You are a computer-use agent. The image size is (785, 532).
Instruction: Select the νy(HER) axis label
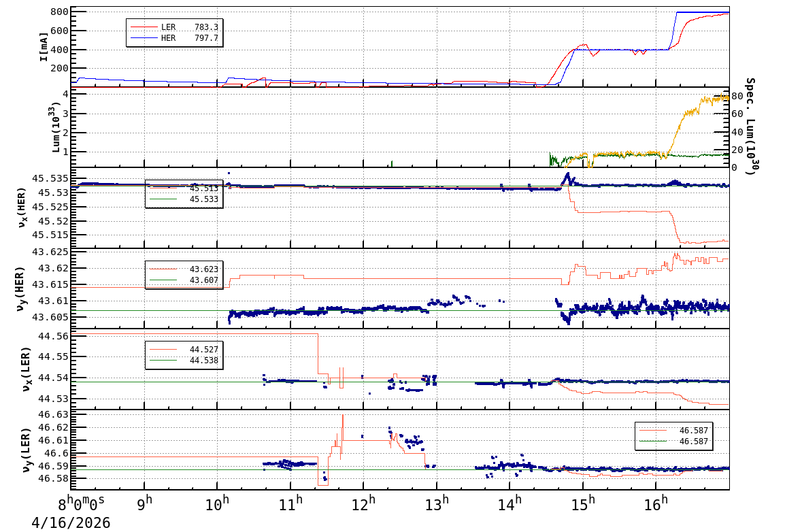22,288
